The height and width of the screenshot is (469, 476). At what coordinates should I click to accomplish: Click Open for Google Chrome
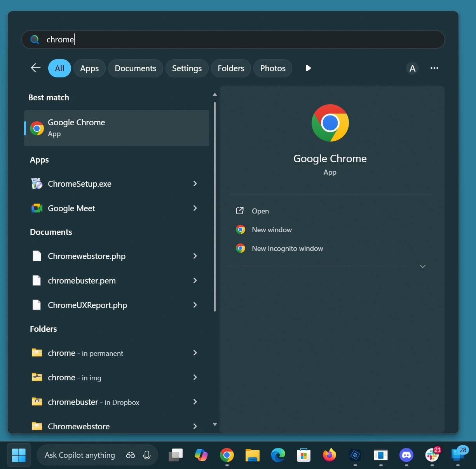[x=260, y=211]
